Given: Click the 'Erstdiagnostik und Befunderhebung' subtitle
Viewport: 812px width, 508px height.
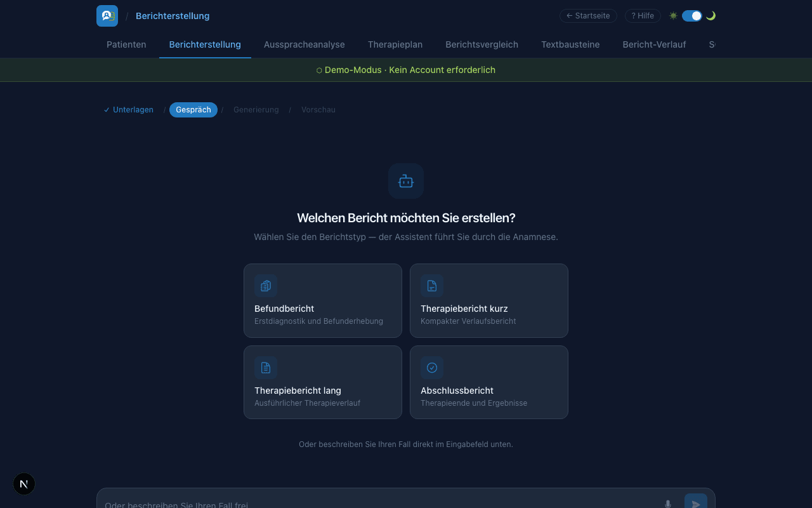Looking at the screenshot, I should [x=318, y=321].
